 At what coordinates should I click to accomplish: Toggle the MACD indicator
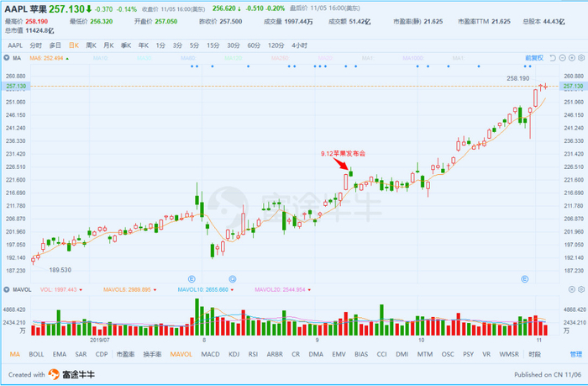pyautogui.click(x=210, y=354)
